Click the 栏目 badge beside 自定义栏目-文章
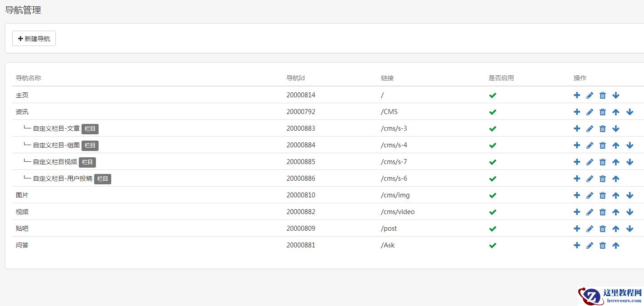The image size is (644, 306). [90, 129]
